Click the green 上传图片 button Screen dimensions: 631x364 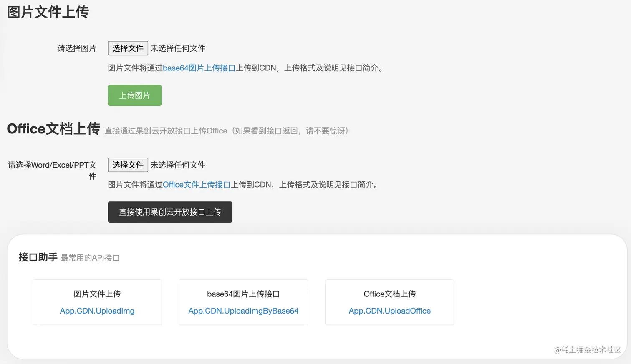(x=134, y=95)
